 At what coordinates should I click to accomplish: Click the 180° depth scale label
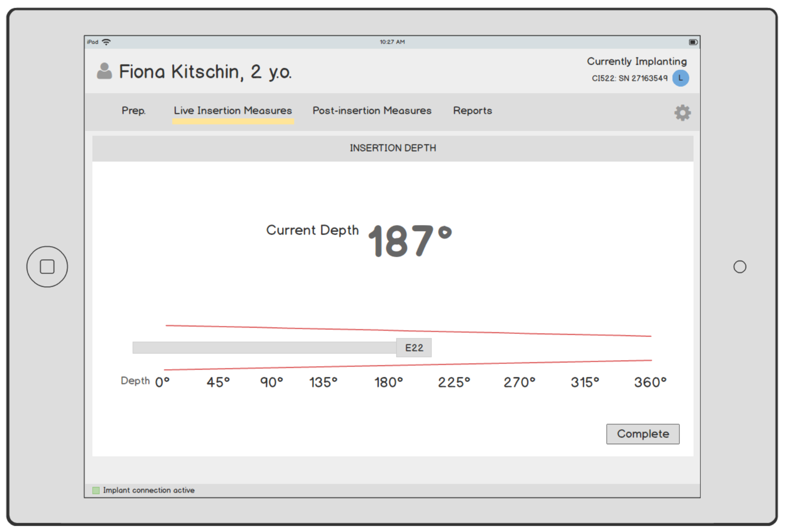point(388,382)
